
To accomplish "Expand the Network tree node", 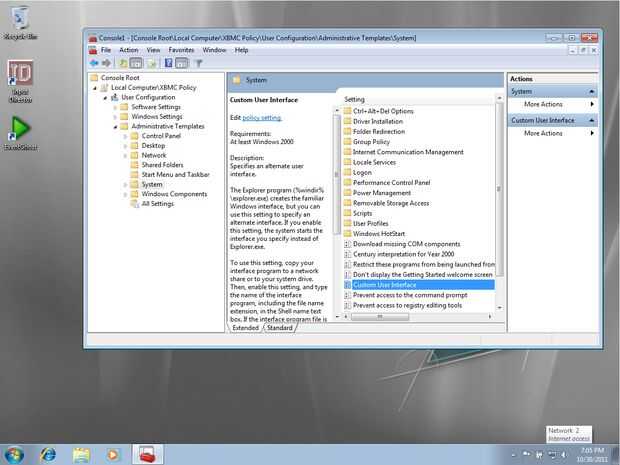I will 125,155.
